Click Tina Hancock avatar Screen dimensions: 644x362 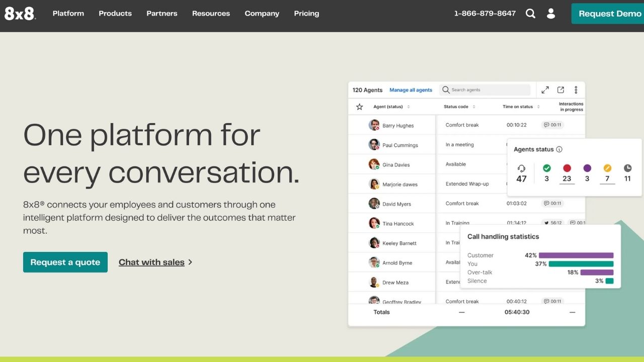pos(374,223)
